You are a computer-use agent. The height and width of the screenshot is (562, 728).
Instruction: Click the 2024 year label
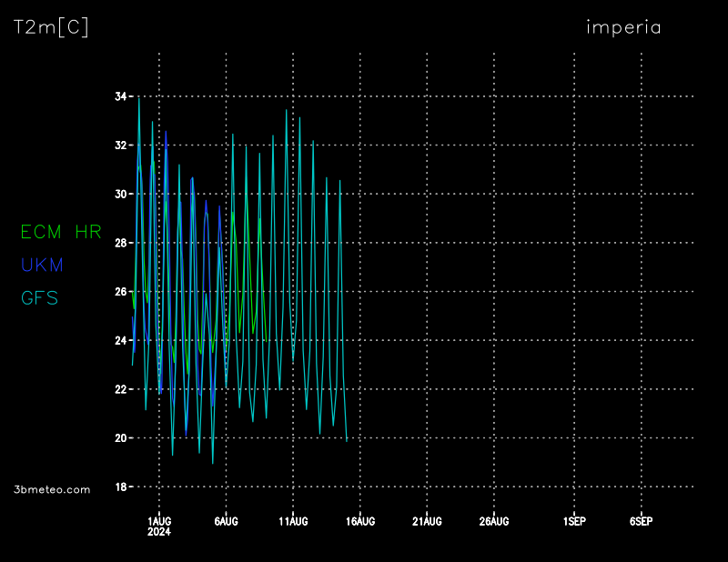159,532
